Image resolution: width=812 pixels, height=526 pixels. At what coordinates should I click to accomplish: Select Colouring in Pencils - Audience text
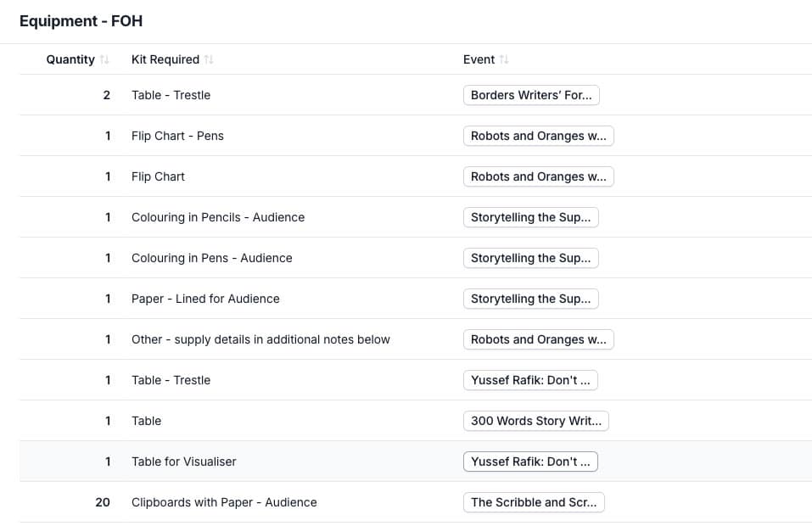[x=218, y=217]
